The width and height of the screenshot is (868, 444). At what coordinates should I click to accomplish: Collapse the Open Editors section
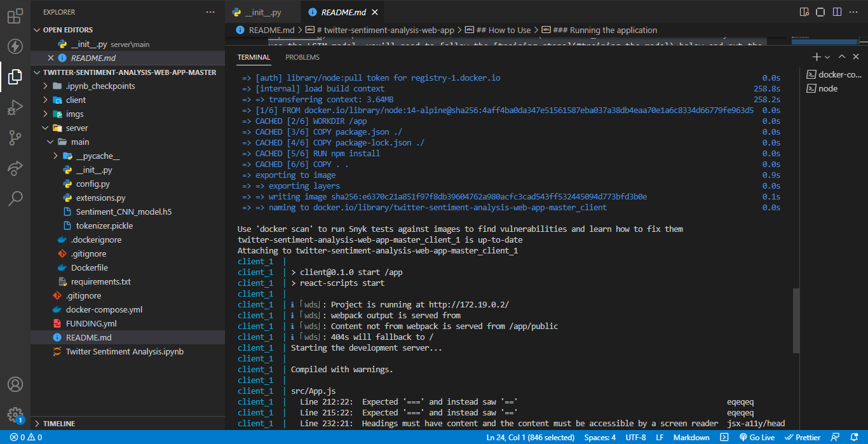click(x=127, y=30)
